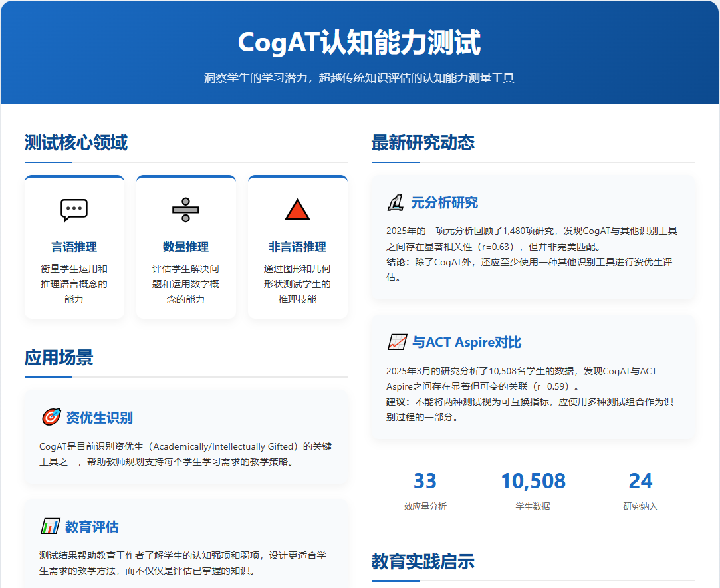Click the 10,508 学生数据 statistic
720x588 pixels.
click(x=533, y=489)
